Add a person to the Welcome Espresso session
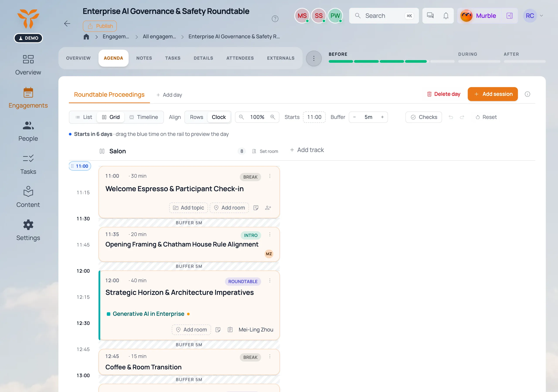 coord(268,208)
